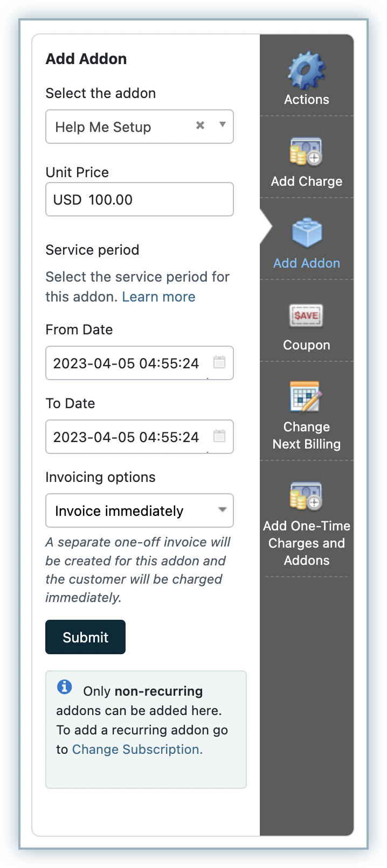Open Add One-Time Charges and Addons icon
Screen dimensions: 387x868
pos(306,496)
